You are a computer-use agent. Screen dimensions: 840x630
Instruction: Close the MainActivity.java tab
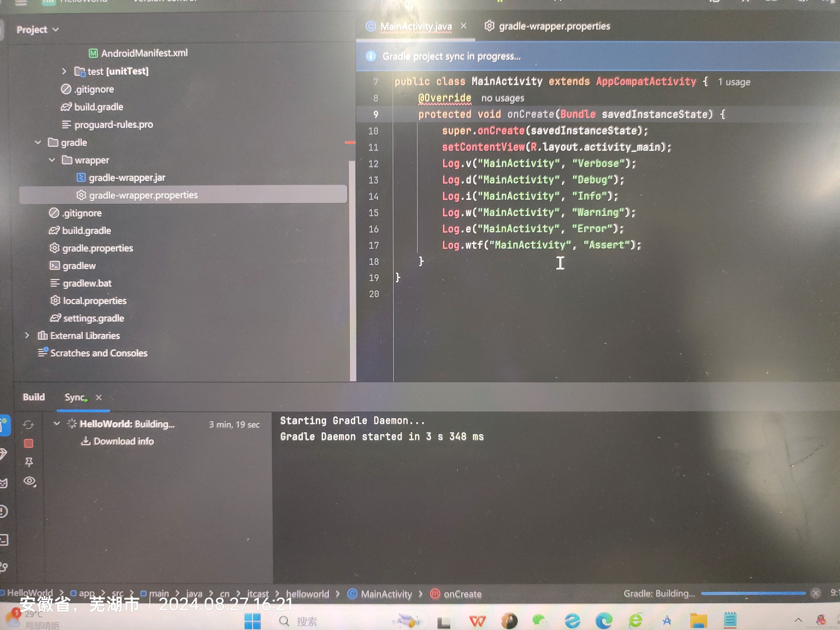click(463, 26)
